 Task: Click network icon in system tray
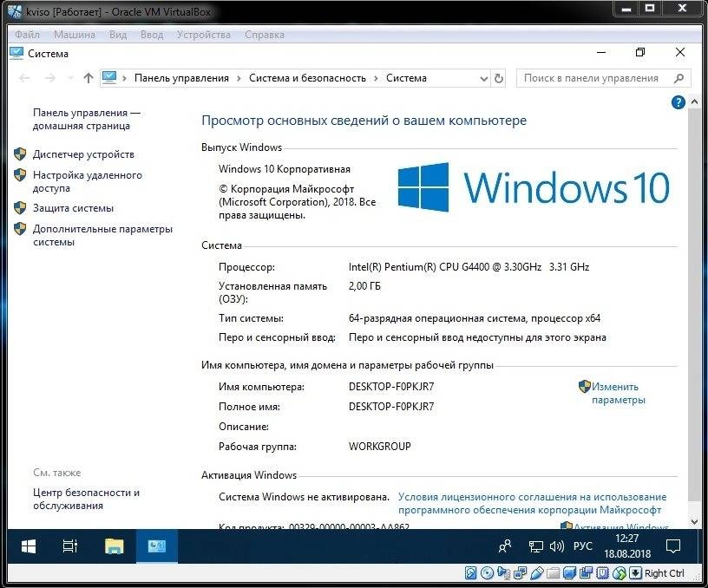coord(536,547)
